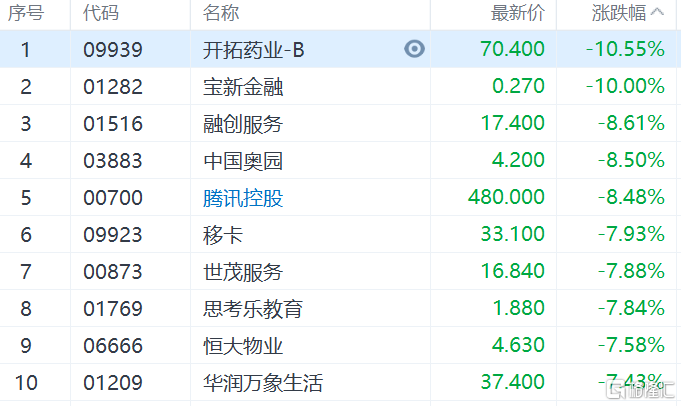The image size is (681, 406).
Task: Click 华润万象生活 stock name
Action: click(263, 383)
